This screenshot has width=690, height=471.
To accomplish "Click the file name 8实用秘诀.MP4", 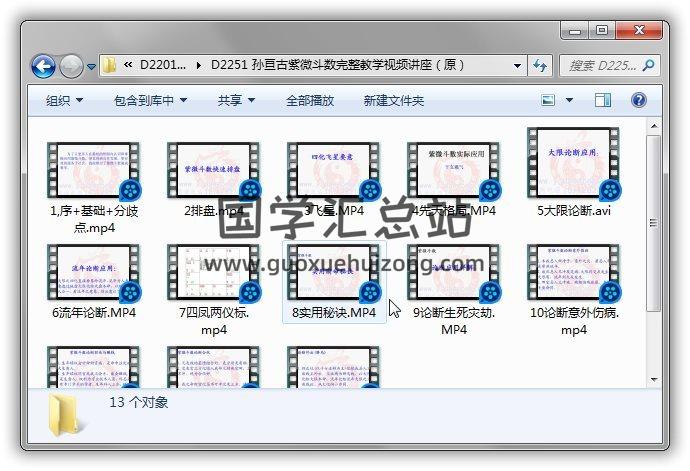I will [x=334, y=313].
